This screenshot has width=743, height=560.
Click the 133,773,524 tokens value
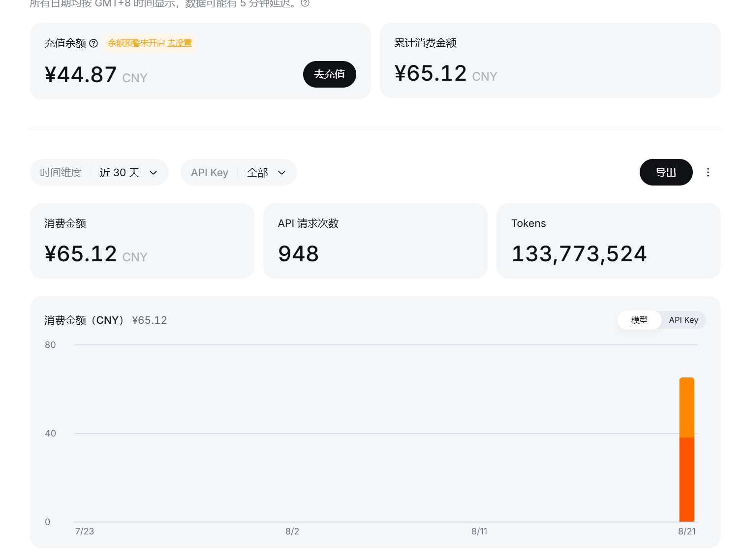[579, 254]
